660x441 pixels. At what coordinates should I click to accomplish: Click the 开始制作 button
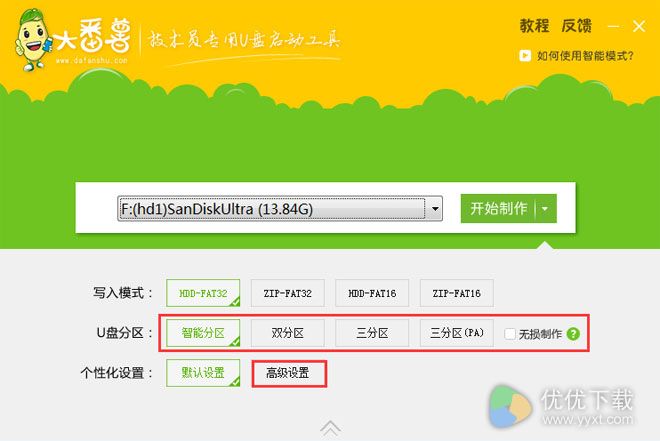498,208
